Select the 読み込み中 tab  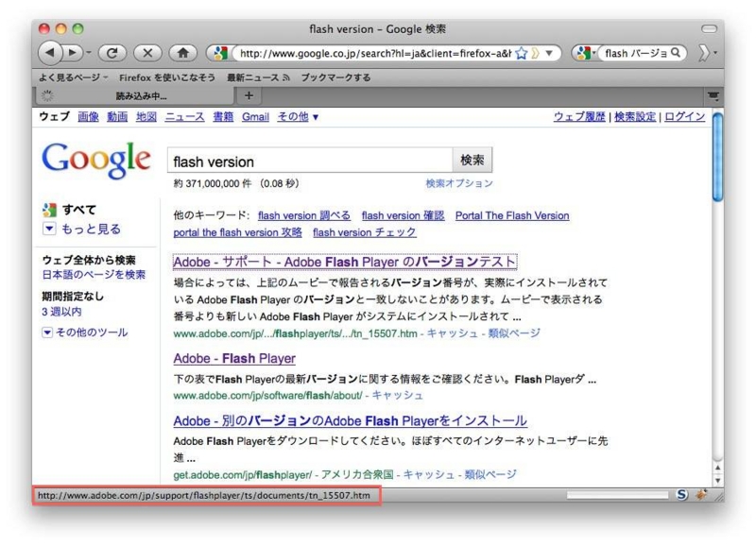(135, 96)
